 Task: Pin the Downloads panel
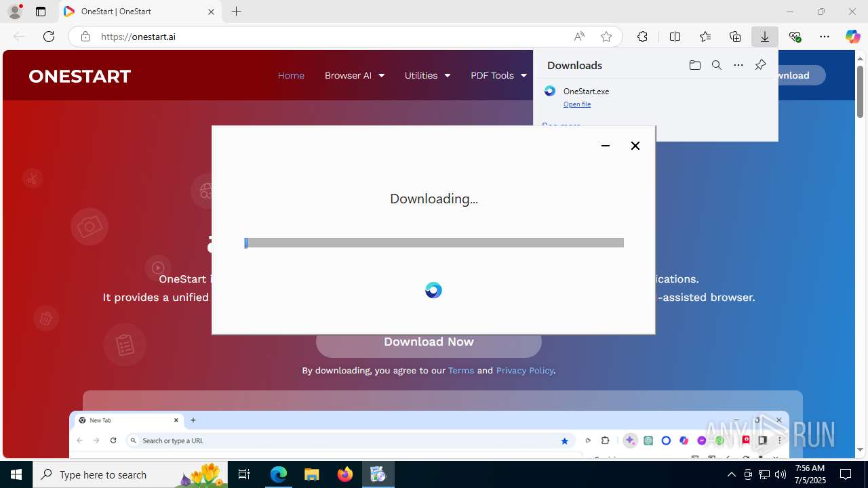click(760, 65)
